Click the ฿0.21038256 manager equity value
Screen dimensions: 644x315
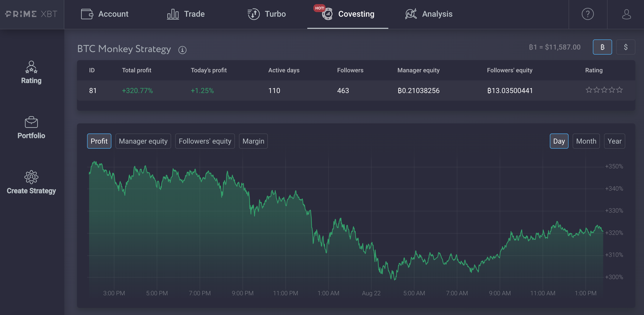point(418,91)
